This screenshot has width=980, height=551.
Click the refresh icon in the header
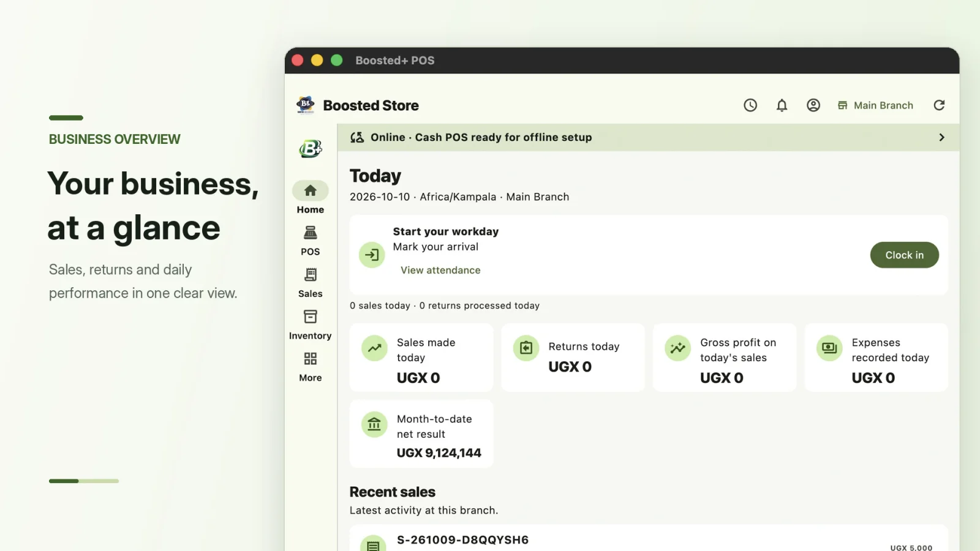pos(939,105)
